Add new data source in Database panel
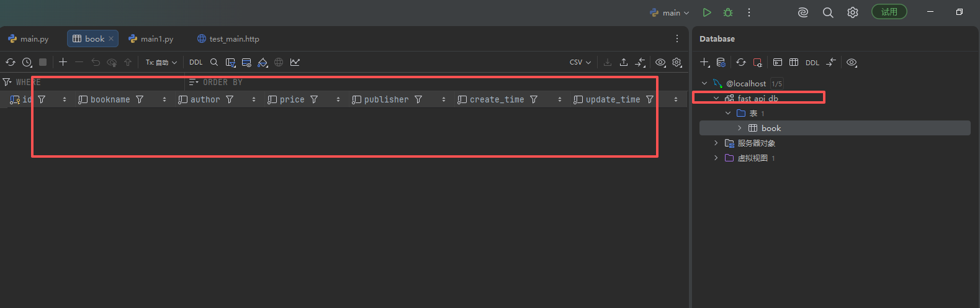The width and height of the screenshot is (980, 308). [x=705, y=62]
